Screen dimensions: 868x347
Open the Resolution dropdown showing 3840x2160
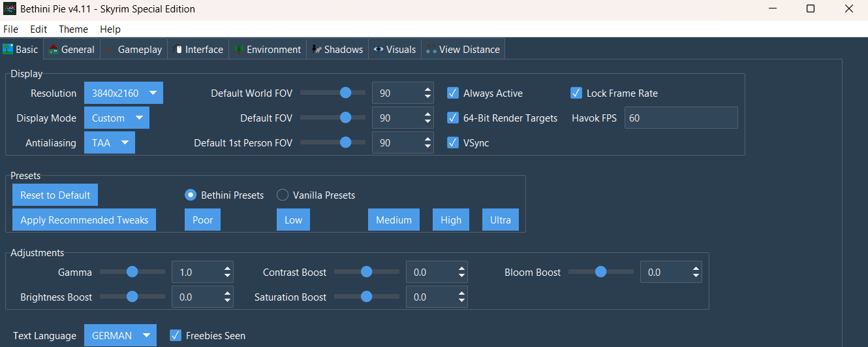123,93
